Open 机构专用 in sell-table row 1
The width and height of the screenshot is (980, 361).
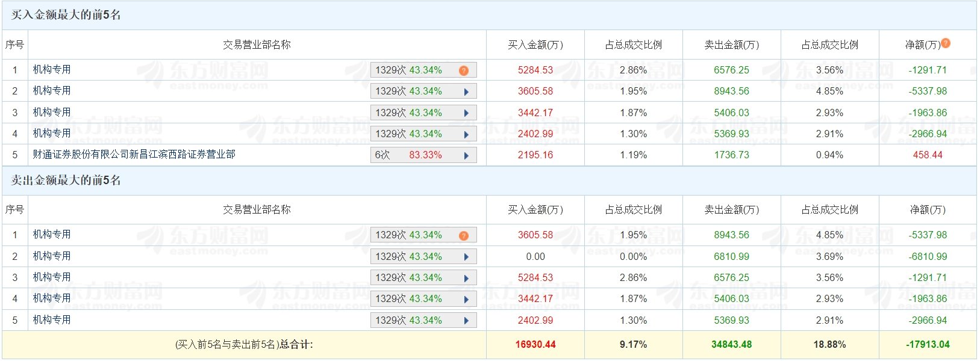pyautogui.click(x=52, y=235)
